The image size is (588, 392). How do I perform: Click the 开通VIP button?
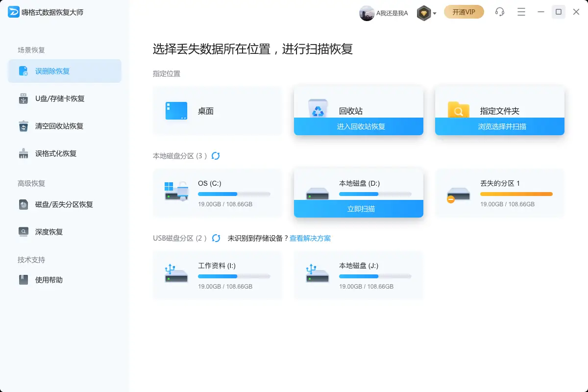(464, 12)
